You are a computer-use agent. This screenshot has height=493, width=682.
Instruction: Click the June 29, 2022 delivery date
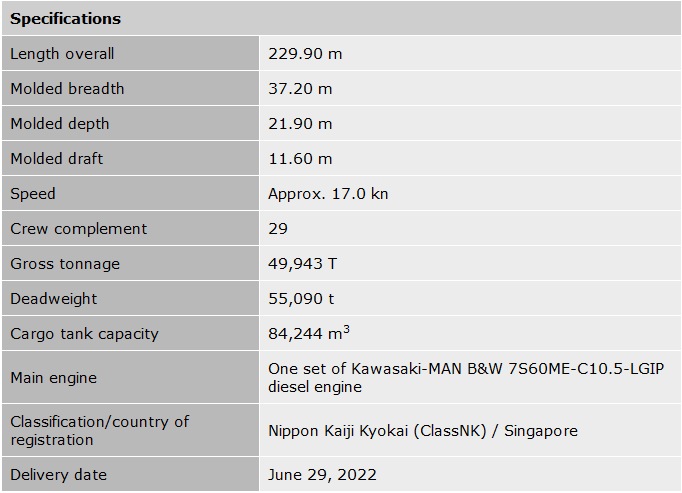pos(322,475)
